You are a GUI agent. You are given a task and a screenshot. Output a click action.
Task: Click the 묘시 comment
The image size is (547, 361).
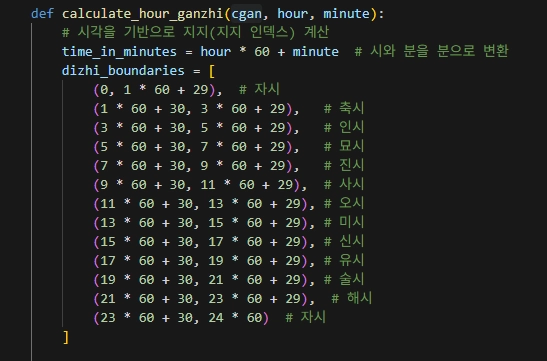pyautogui.click(x=344, y=146)
